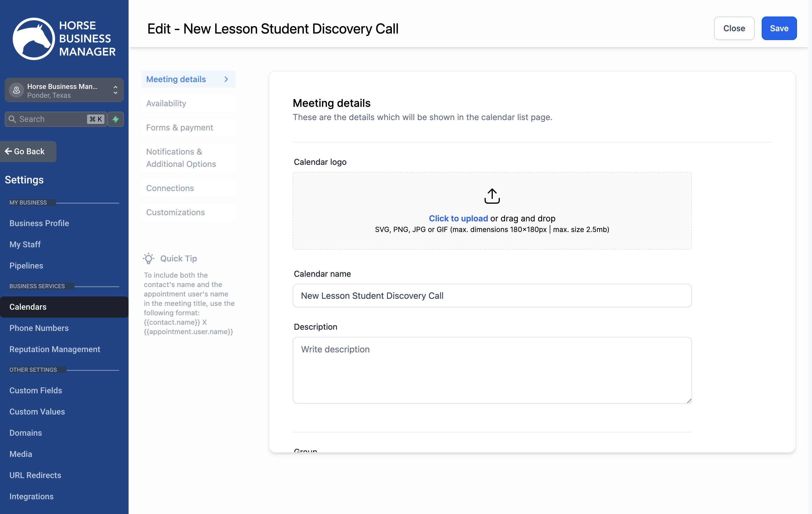Viewport: 812px width, 514px height.
Task: Open My Staff settings
Action: tap(25, 244)
